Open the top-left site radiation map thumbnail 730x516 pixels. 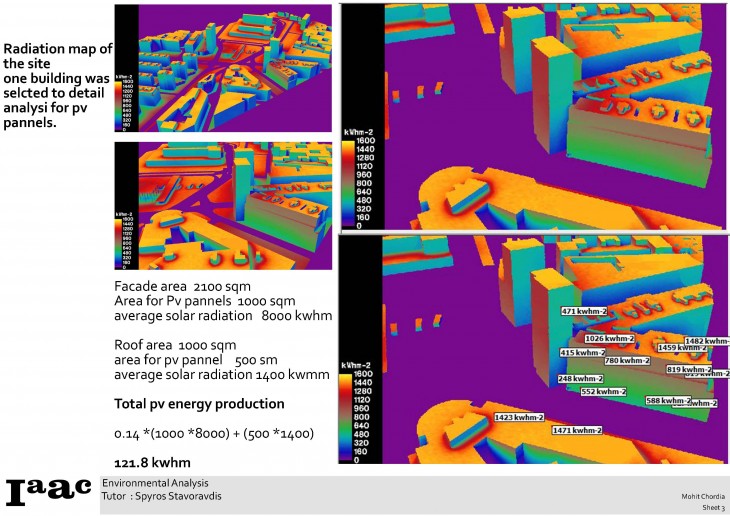pos(223,68)
